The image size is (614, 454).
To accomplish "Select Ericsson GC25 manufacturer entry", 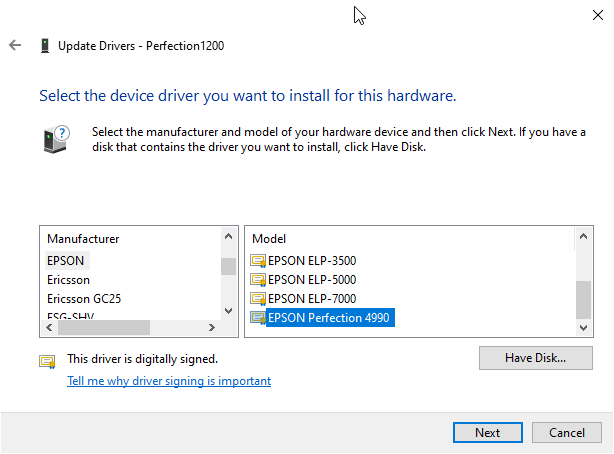I will pyautogui.click(x=84, y=299).
